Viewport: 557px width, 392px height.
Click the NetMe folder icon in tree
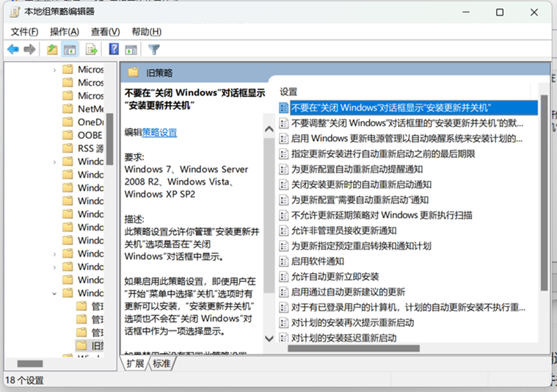pos(68,109)
